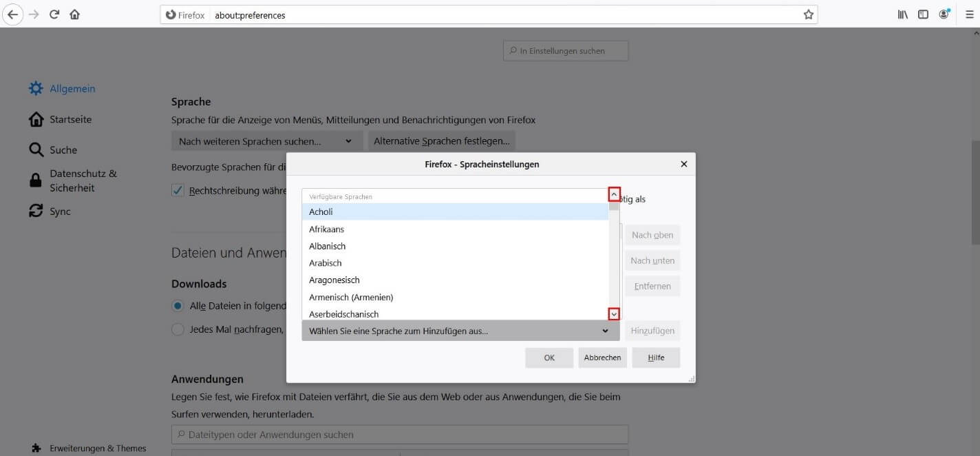Select Acholi in the language list

[455, 212]
